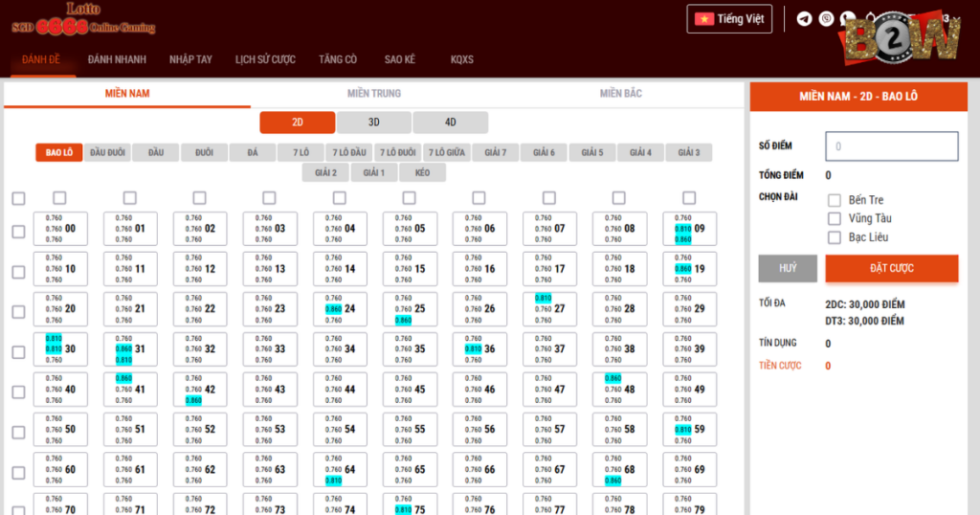Check the Bạc Liêu station option
Image resolution: width=980 pixels, height=515 pixels.
[x=835, y=237]
